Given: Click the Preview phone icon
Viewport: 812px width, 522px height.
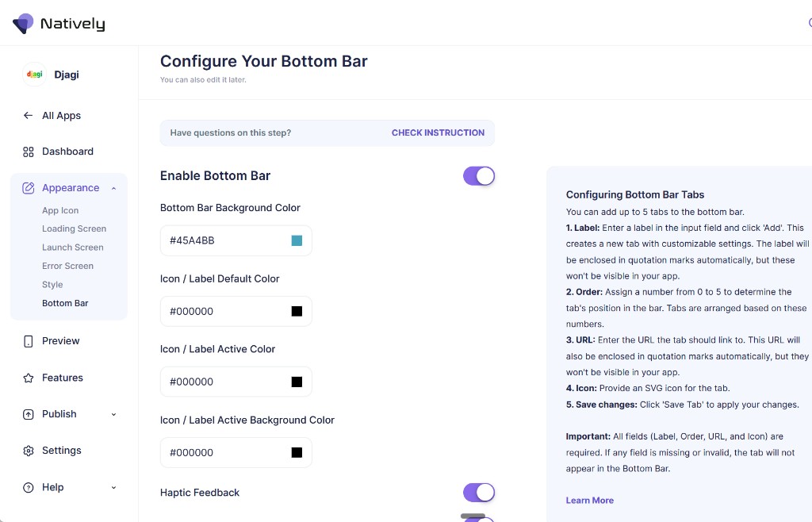Looking at the screenshot, I should (x=29, y=341).
